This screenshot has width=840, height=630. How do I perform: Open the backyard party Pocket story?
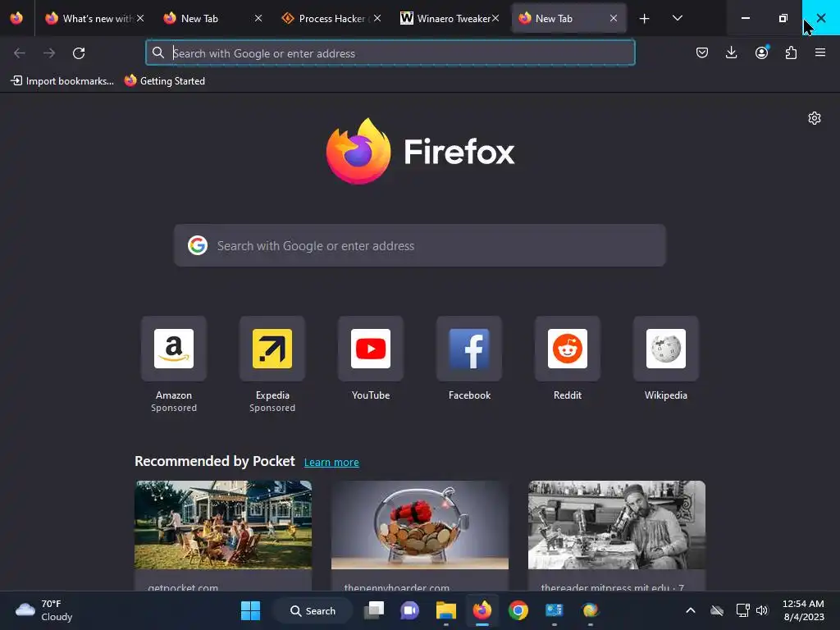click(223, 536)
